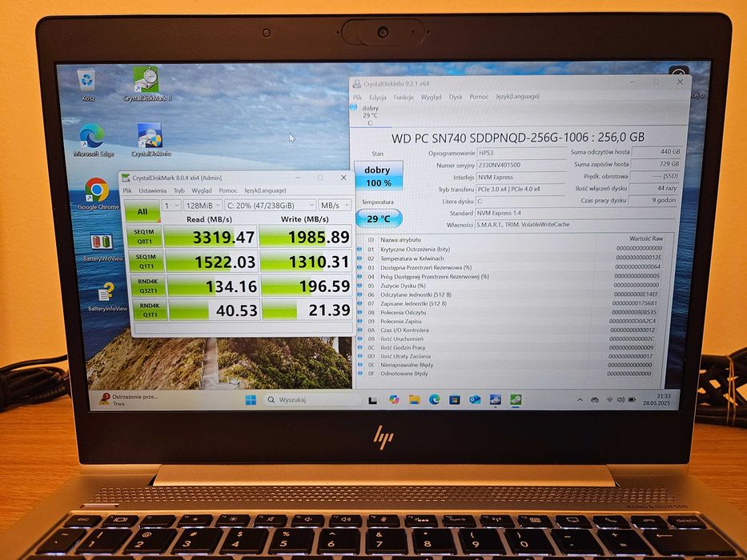Open test count dropdown showing 1
The height and width of the screenshot is (560, 747).
[171, 206]
